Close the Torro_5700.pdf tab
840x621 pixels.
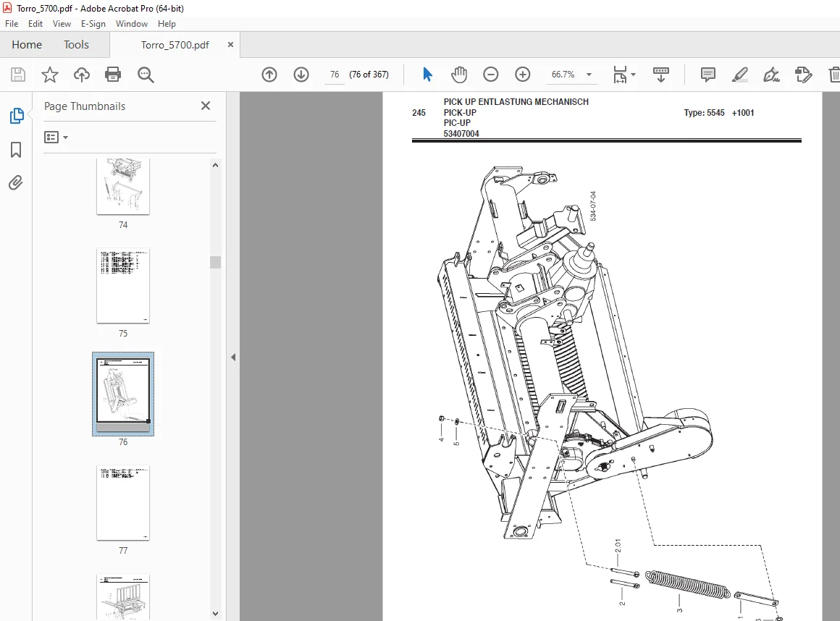[x=230, y=44]
